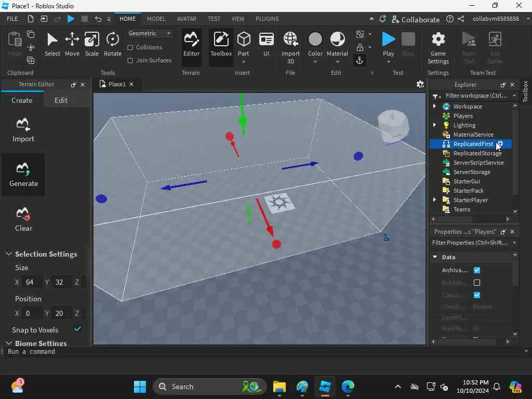Pick the Rotate tool

pos(112,45)
